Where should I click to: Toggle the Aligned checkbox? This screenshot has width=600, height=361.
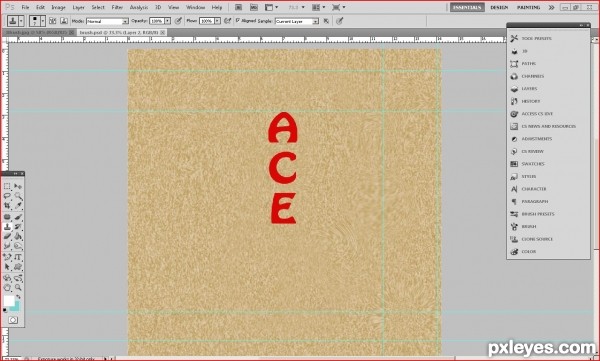238,21
